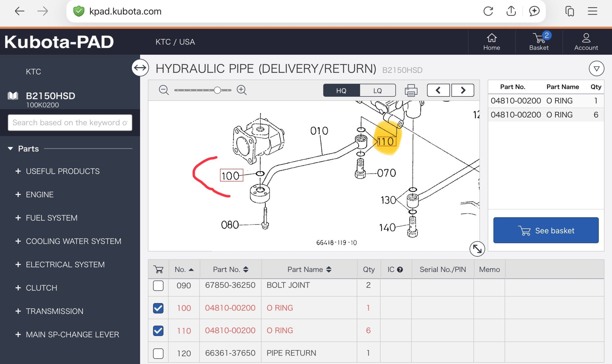This screenshot has height=364, width=612.
Task: Go to next diagram page arrow
Action: point(463,90)
